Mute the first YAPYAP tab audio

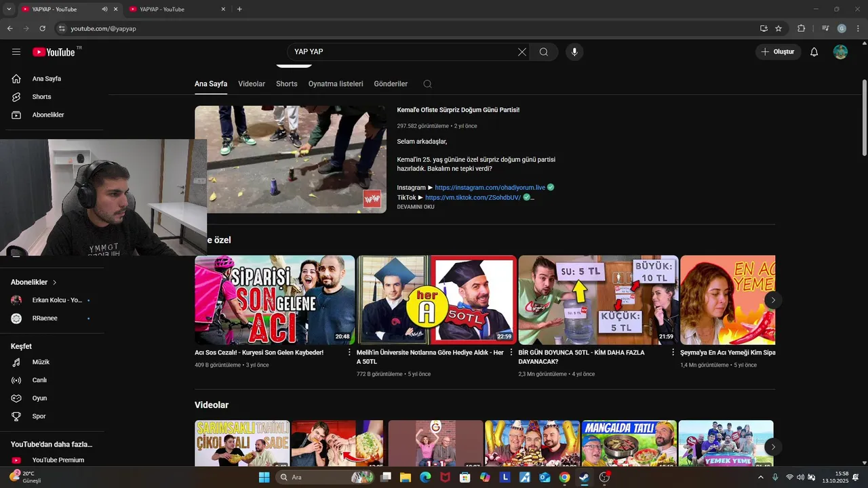pyautogui.click(x=104, y=9)
